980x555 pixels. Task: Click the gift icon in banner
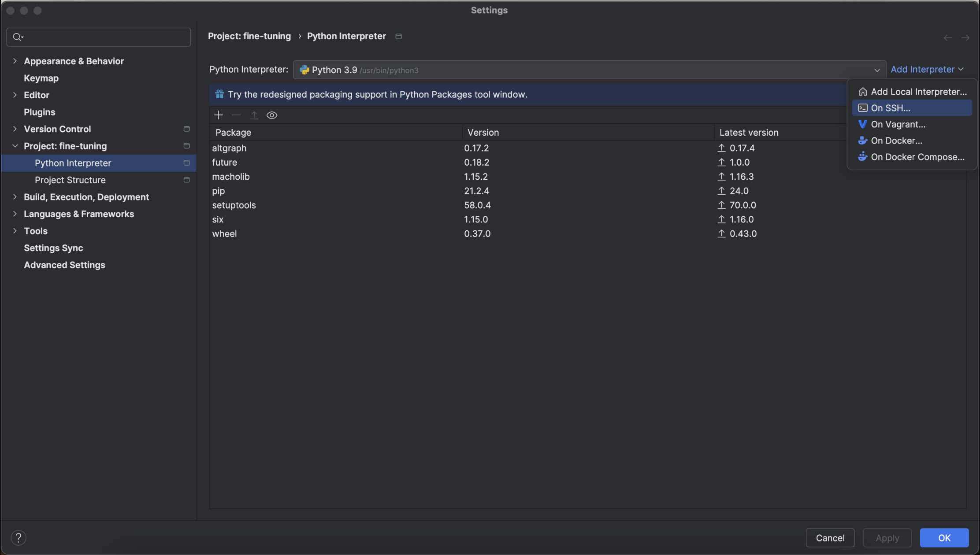point(219,94)
